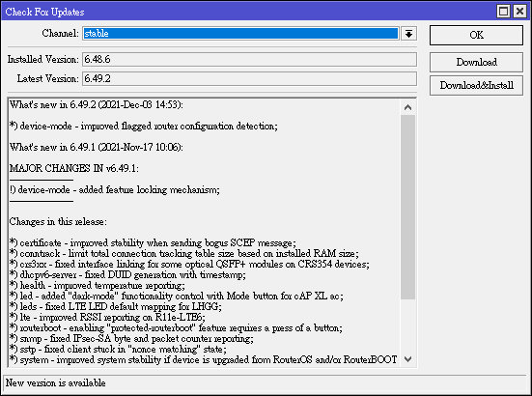Close the Check For Updates window
The width and height of the screenshot is (532, 396).
[519, 12]
